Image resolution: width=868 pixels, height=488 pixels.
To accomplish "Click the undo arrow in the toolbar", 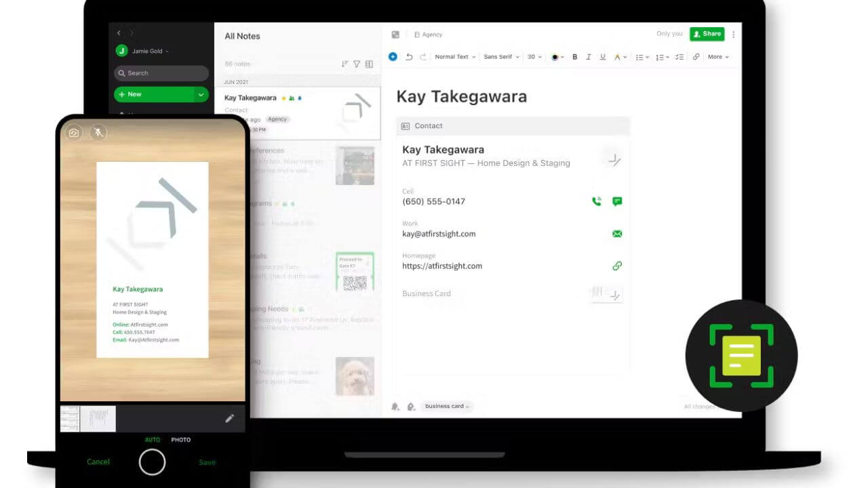I will [x=409, y=57].
